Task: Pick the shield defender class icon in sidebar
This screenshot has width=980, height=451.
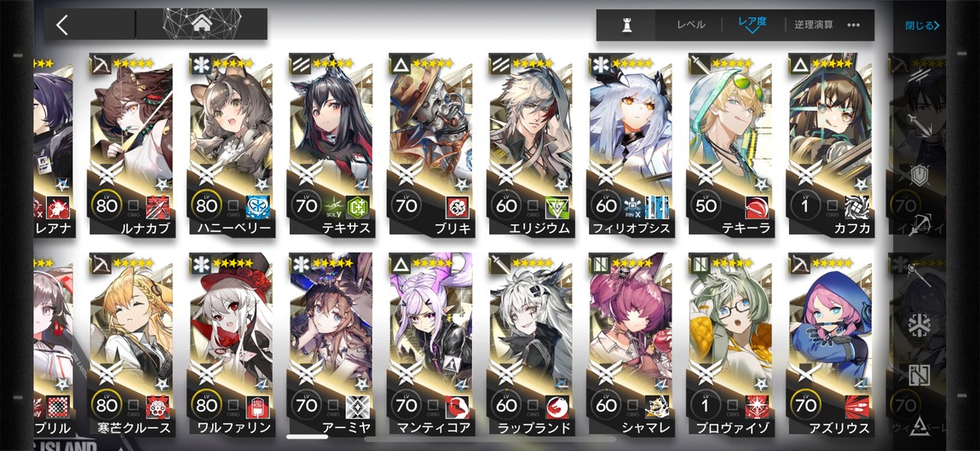Action: tap(918, 176)
